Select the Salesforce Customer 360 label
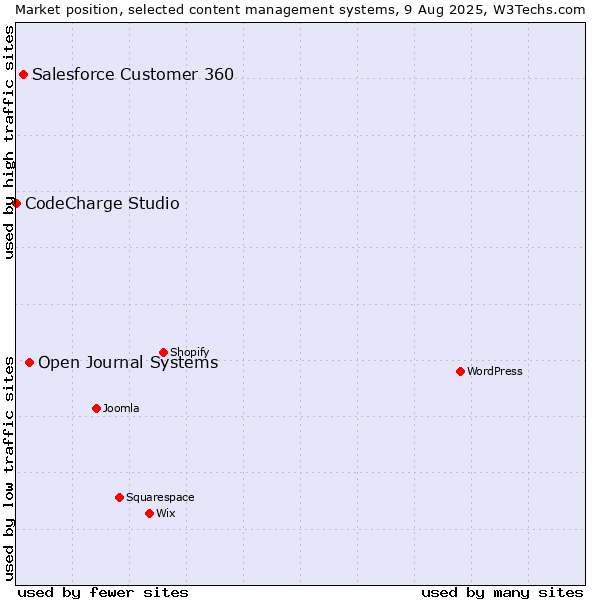This screenshot has width=600, height=600. pyautogui.click(x=133, y=74)
